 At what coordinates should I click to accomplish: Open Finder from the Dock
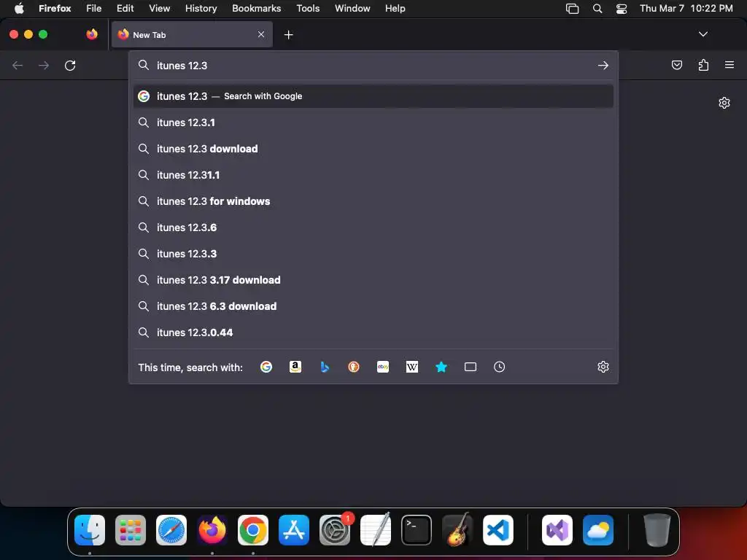coord(90,530)
